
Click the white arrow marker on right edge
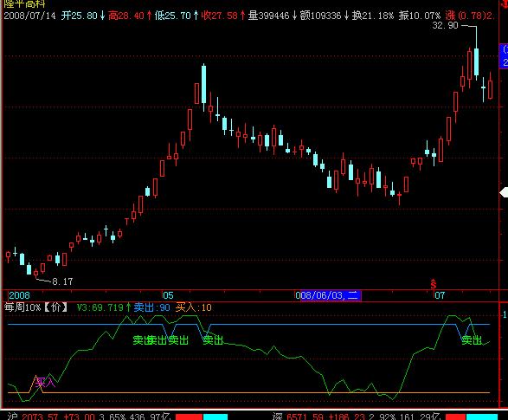pos(504,193)
